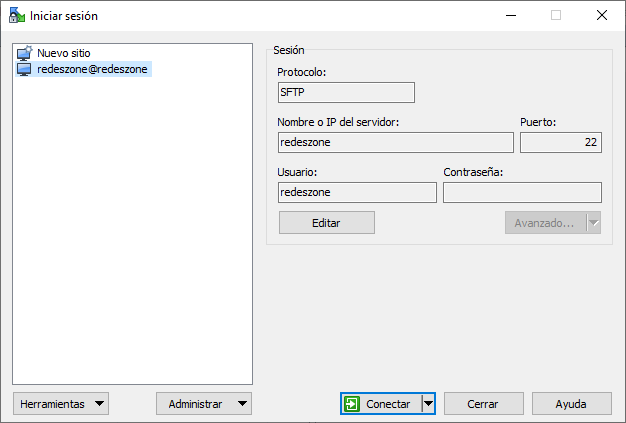Click the green arrow icon on Conectar
The width and height of the screenshot is (626, 423).
click(x=352, y=404)
